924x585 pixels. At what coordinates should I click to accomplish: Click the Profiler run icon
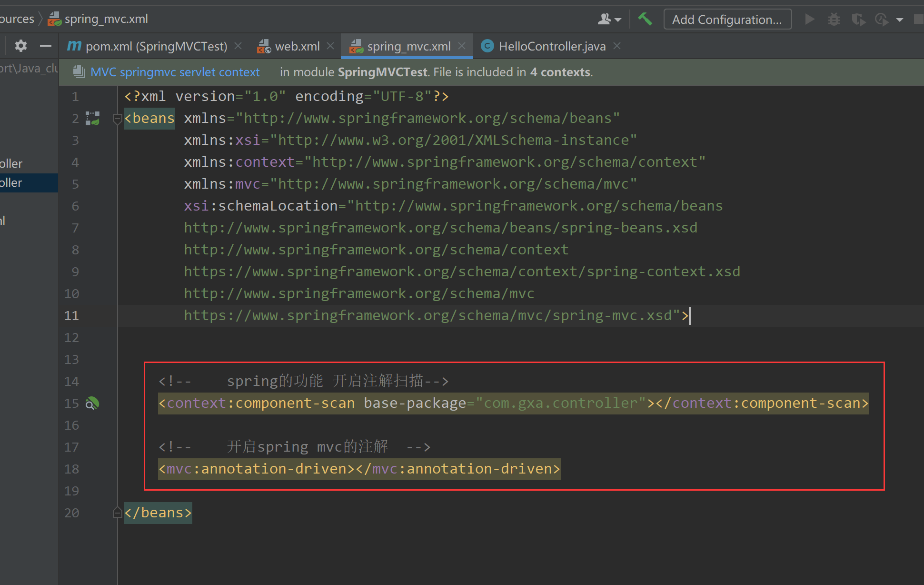pyautogui.click(x=882, y=19)
